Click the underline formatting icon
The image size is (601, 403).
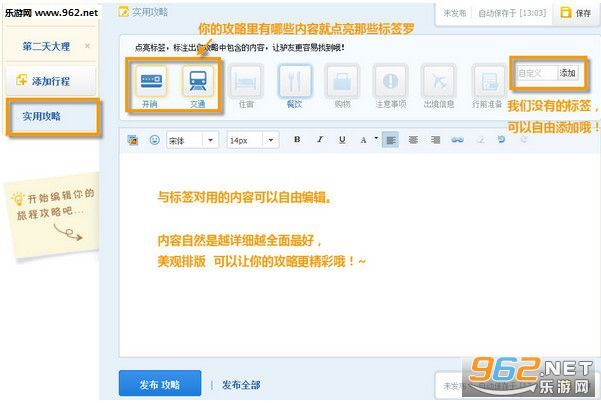[342, 140]
